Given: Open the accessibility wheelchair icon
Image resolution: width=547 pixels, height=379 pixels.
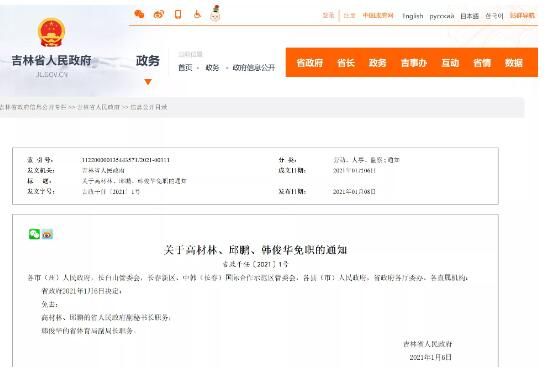Looking at the screenshot, I should coord(197,14).
